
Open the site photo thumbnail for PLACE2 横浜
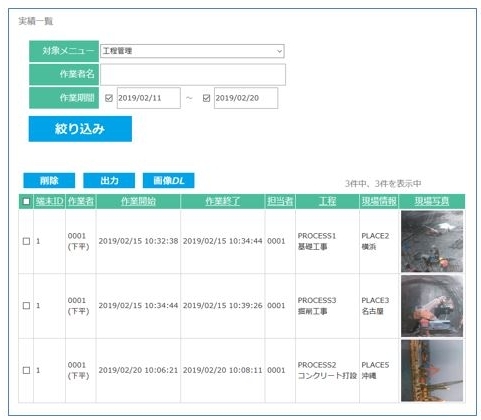click(432, 241)
